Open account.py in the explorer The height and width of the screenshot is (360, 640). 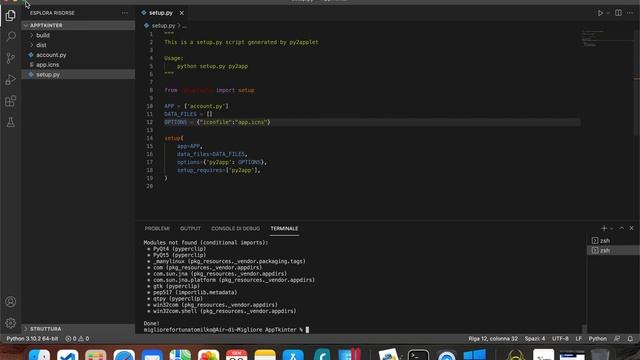tap(78, 55)
